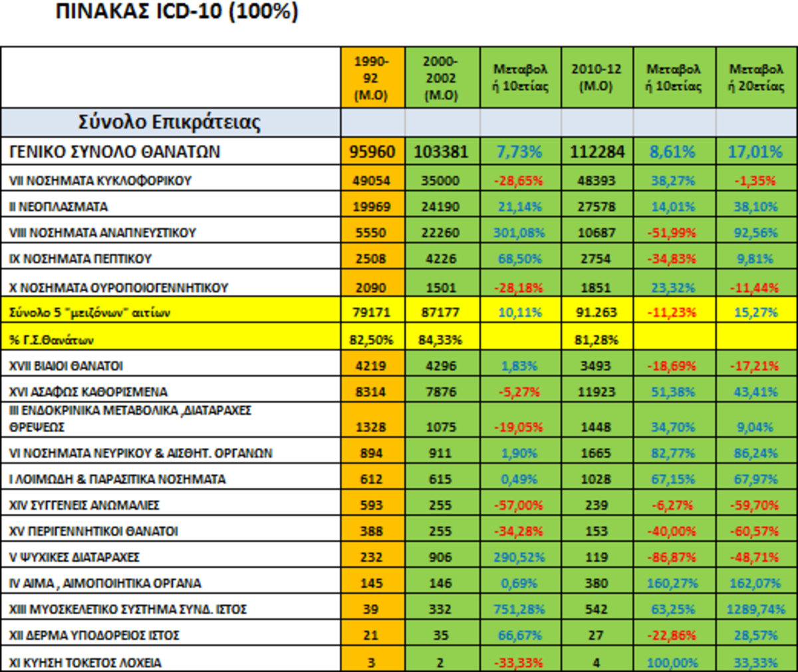Select the 91.263 cell in yellow row

[597, 312]
